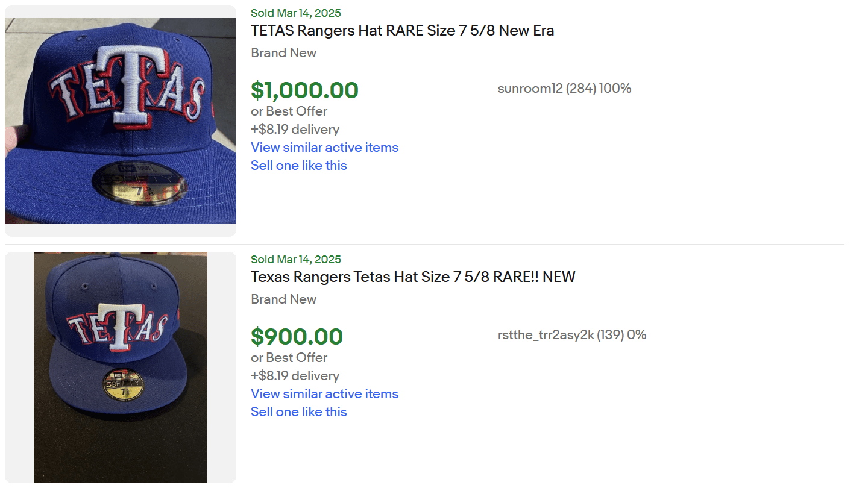Click the $900.00 sold price
Image resolution: width=868 pixels, height=488 pixels.
tap(297, 337)
